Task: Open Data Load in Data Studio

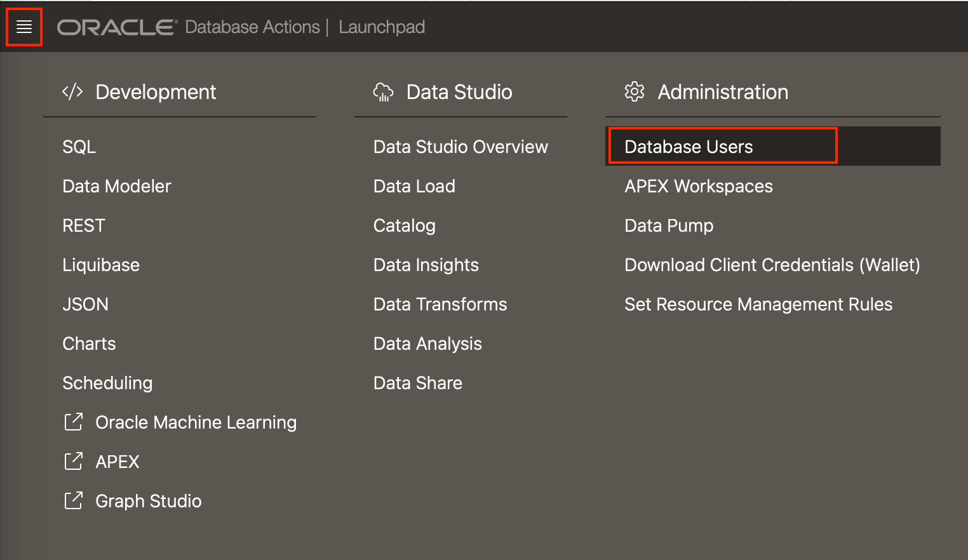Action: (414, 186)
